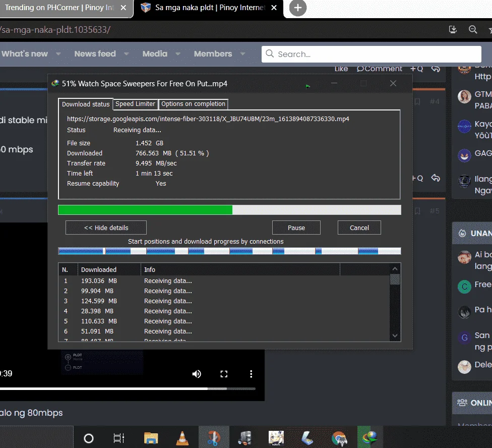Expand the Members dropdown arrow
This screenshot has height=448, width=492.
coord(242,54)
